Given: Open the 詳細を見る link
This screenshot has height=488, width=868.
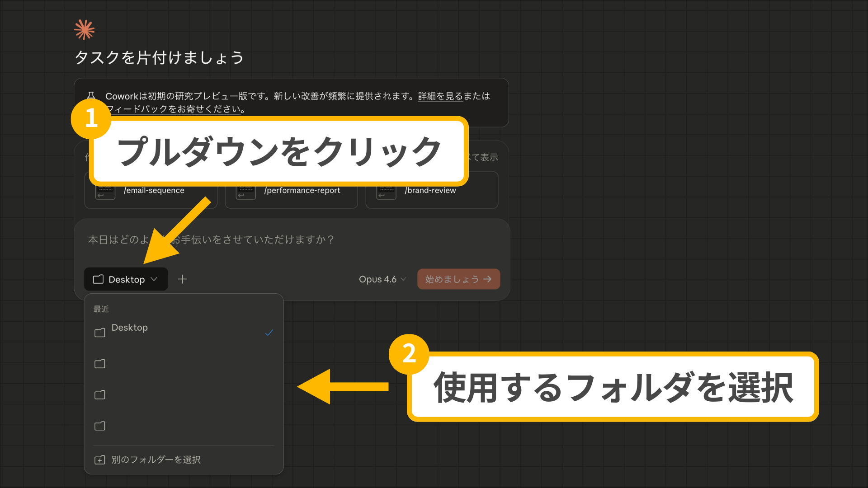Looking at the screenshot, I should pos(439,96).
